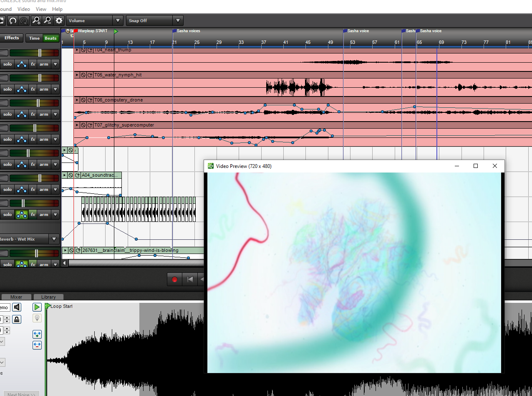Solo the A04_soundtrack track
The image size is (532, 396).
click(x=8, y=190)
